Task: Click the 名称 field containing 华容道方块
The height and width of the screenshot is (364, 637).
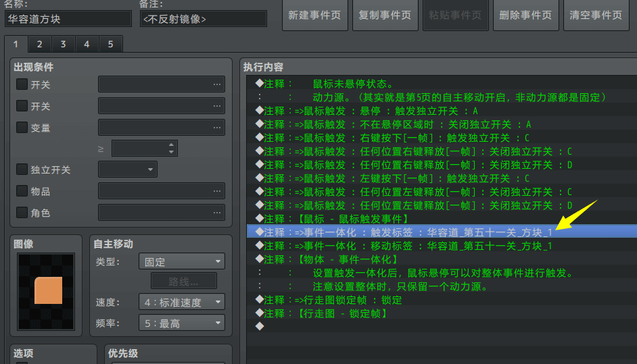Action: pos(68,19)
